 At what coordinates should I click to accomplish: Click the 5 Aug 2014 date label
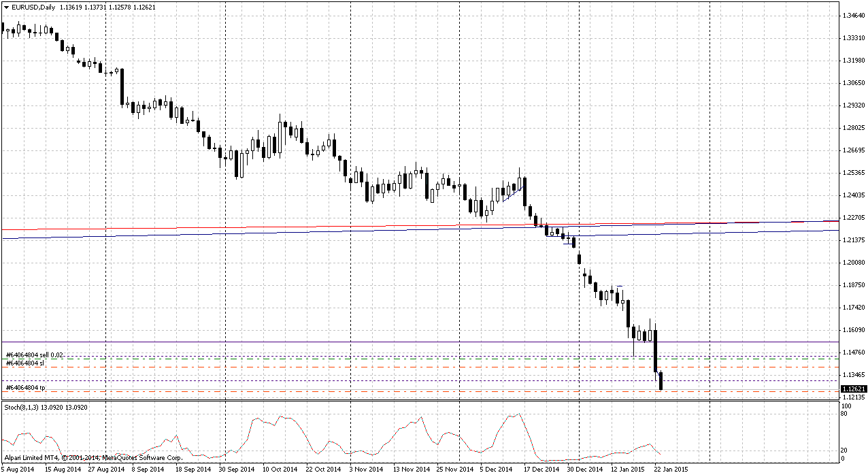coord(18,470)
